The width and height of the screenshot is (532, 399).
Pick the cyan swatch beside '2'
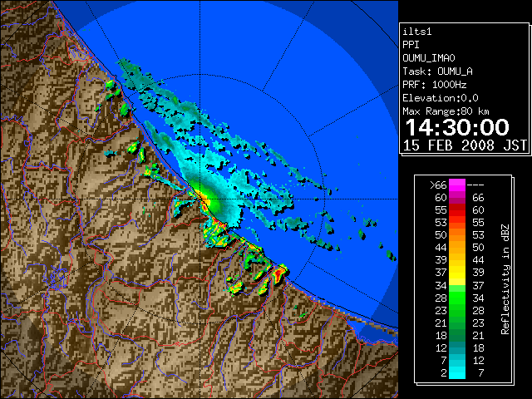[457, 373]
